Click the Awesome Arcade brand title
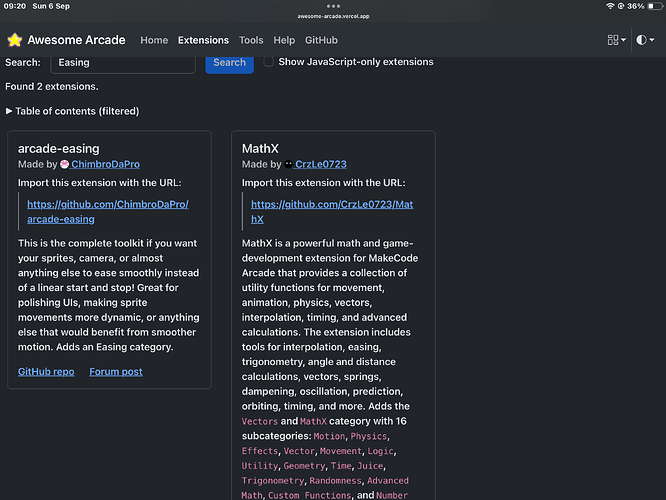The image size is (666, 500). [76, 40]
